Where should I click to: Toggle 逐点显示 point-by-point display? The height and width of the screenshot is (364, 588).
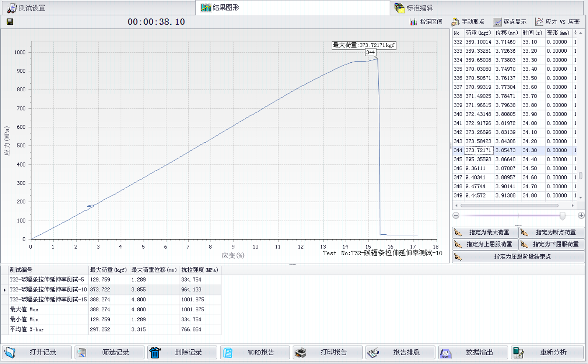click(509, 22)
